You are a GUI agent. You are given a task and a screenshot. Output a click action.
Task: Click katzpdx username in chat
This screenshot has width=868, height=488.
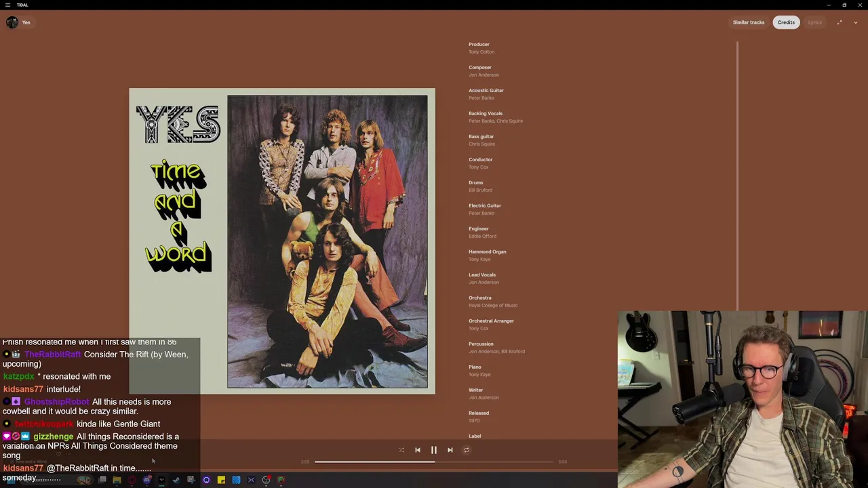(x=18, y=376)
